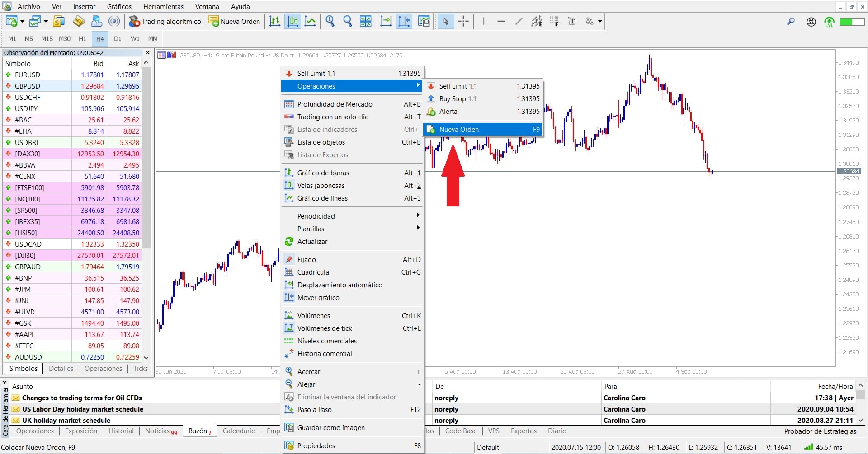Click the signals radio-wave icon
The width and height of the screenshot is (868, 454).
coord(115,21)
